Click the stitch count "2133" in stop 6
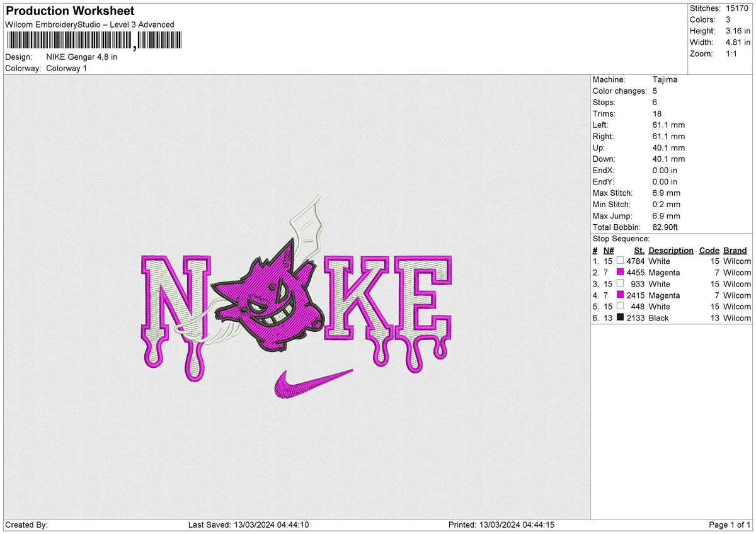The height and width of the screenshot is (534, 756). click(x=636, y=318)
